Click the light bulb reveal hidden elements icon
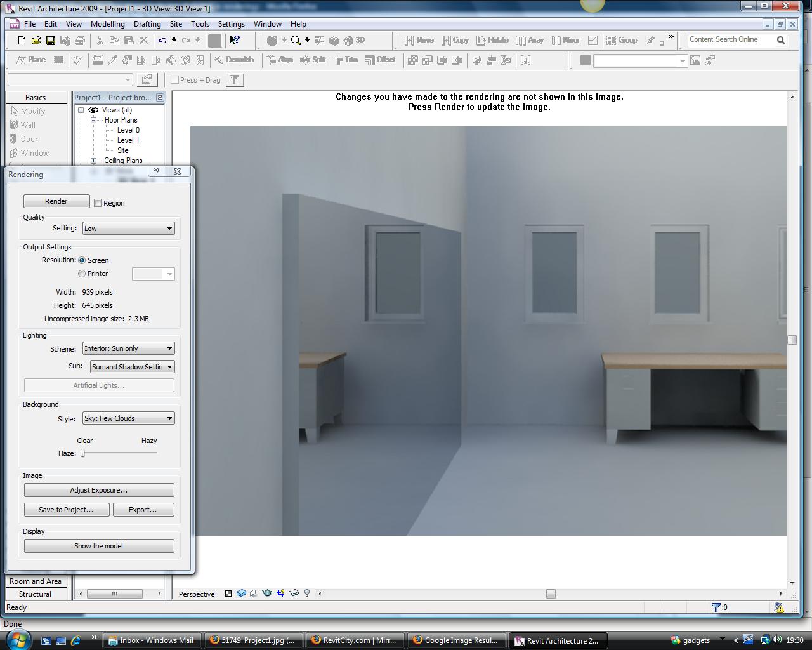This screenshot has height=650, width=812. click(307, 594)
